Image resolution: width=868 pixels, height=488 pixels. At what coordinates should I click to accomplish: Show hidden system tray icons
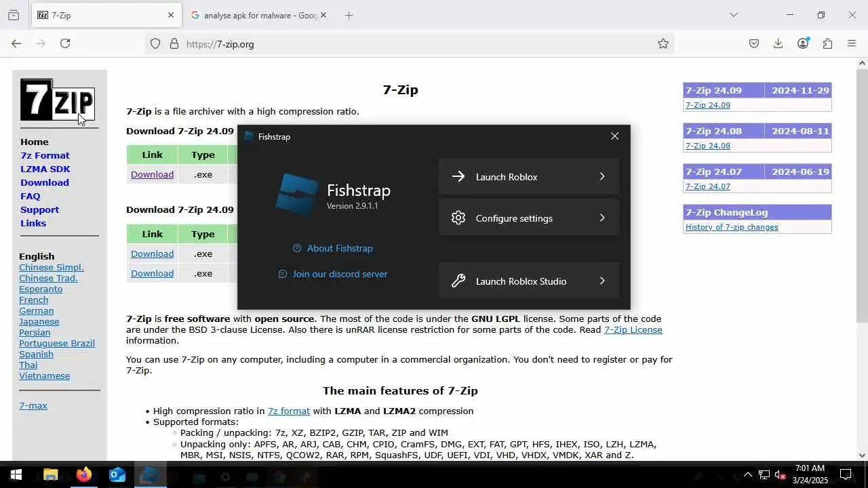click(748, 474)
